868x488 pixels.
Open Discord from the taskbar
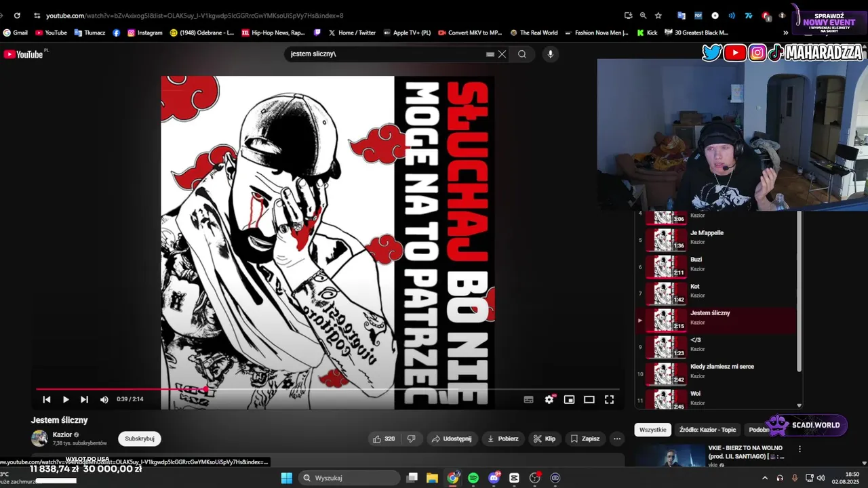click(494, 478)
